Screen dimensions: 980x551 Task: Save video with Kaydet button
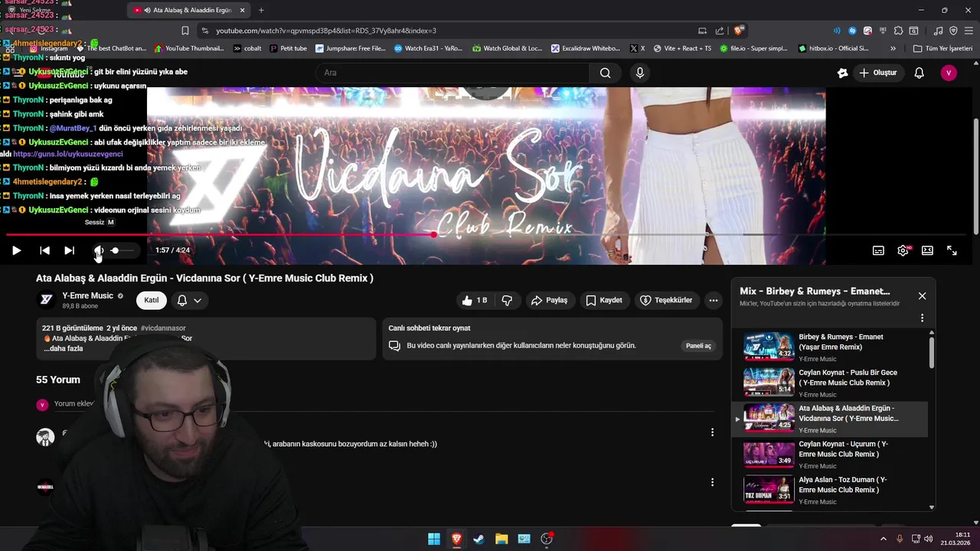[604, 301]
